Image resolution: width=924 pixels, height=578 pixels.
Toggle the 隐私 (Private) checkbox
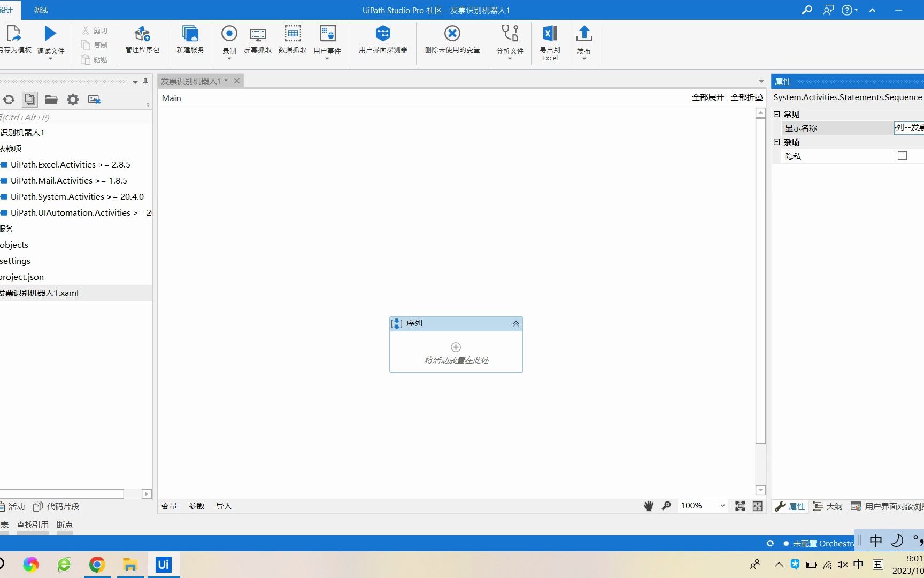click(902, 156)
